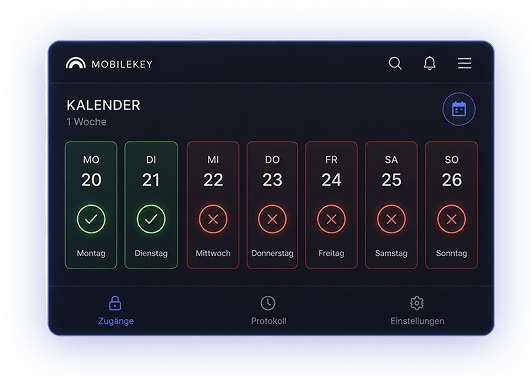Open the calendar view button
The image size is (531, 376).
click(459, 109)
